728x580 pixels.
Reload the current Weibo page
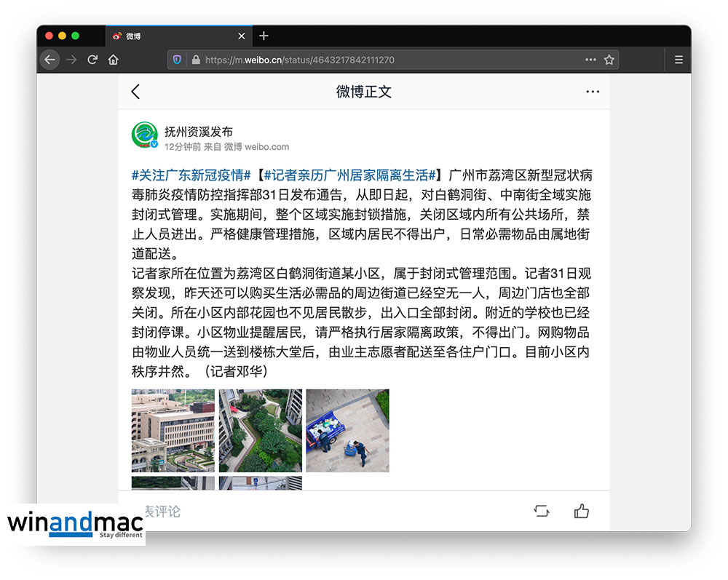click(92, 60)
